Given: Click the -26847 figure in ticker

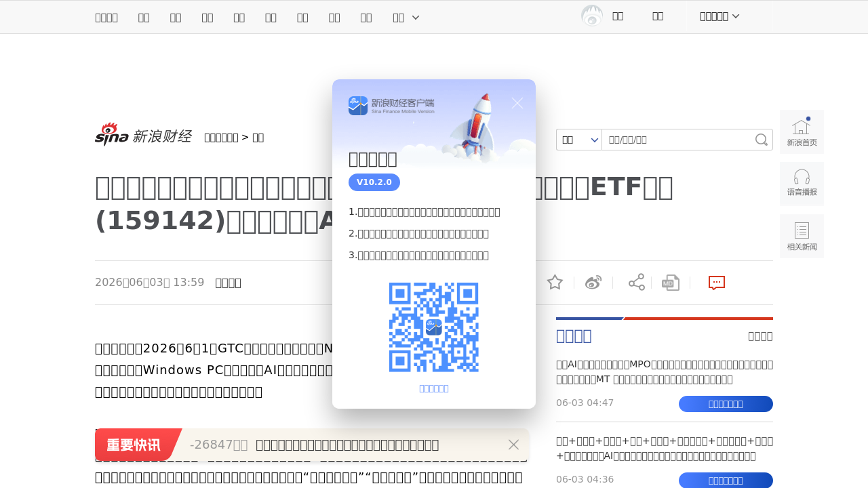Looking at the screenshot, I should [218, 445].
